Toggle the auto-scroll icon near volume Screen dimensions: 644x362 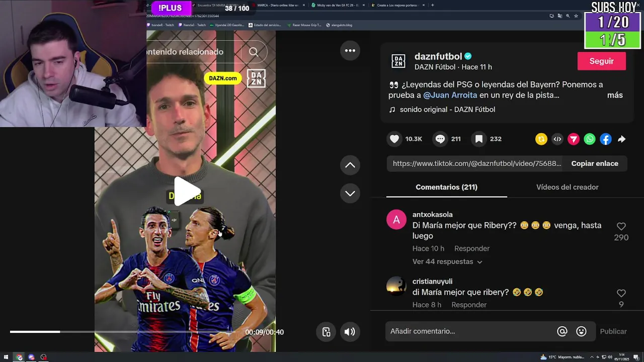coord(326,331)
